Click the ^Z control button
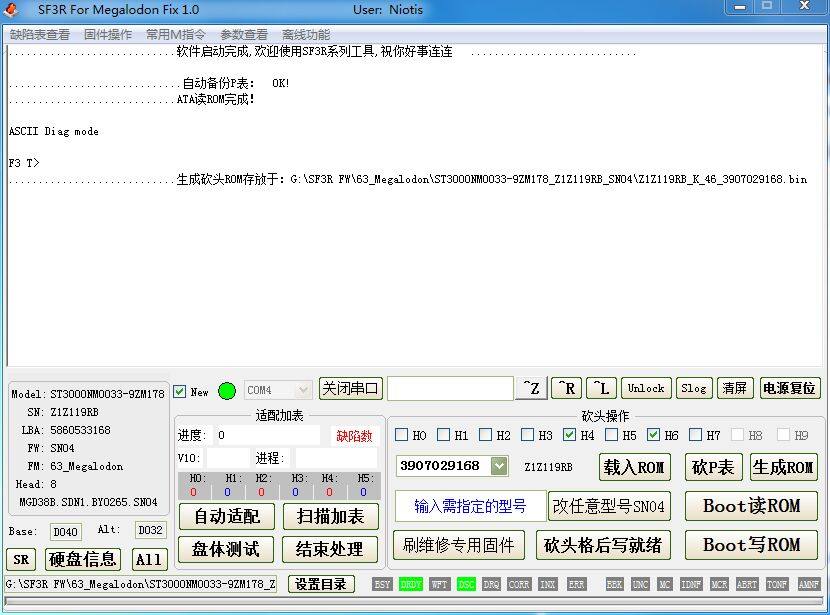Image resolution: width=830 pixels, height=615 pixels. pos(531,389)
